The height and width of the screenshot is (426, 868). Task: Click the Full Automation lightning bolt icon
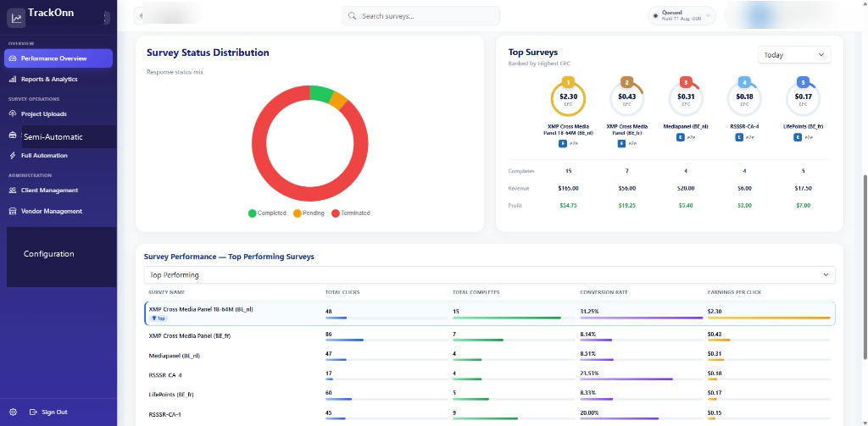(x=14, y=156)
